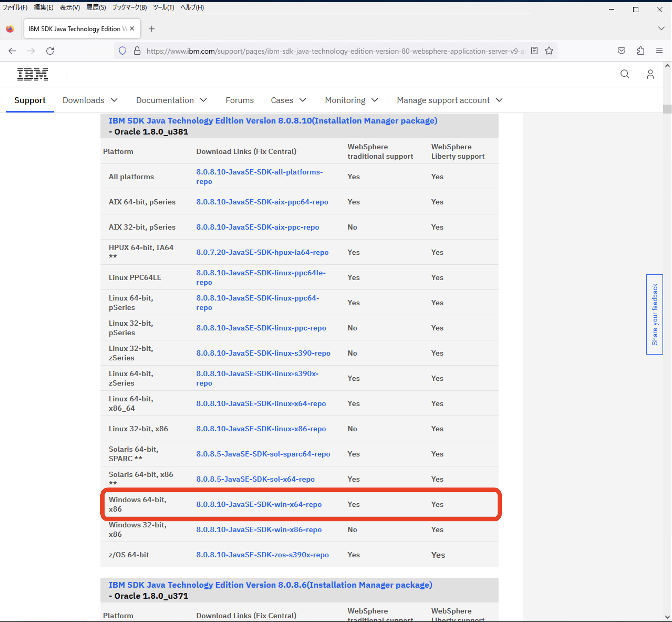
Task: Open reader view for this page
Action: 534,51
